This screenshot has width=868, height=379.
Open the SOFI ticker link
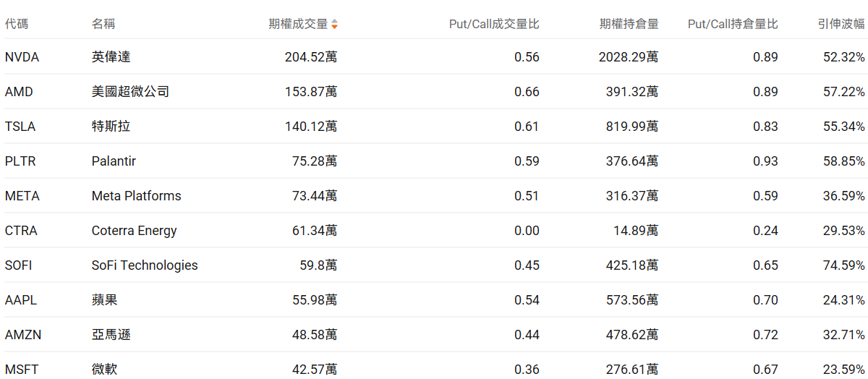coord(19,265)
